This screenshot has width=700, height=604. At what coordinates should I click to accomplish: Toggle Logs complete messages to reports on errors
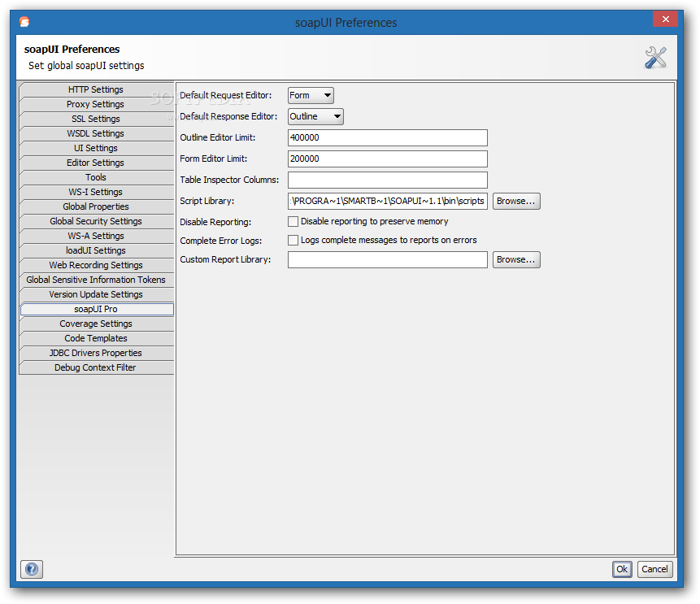[293, 240]
